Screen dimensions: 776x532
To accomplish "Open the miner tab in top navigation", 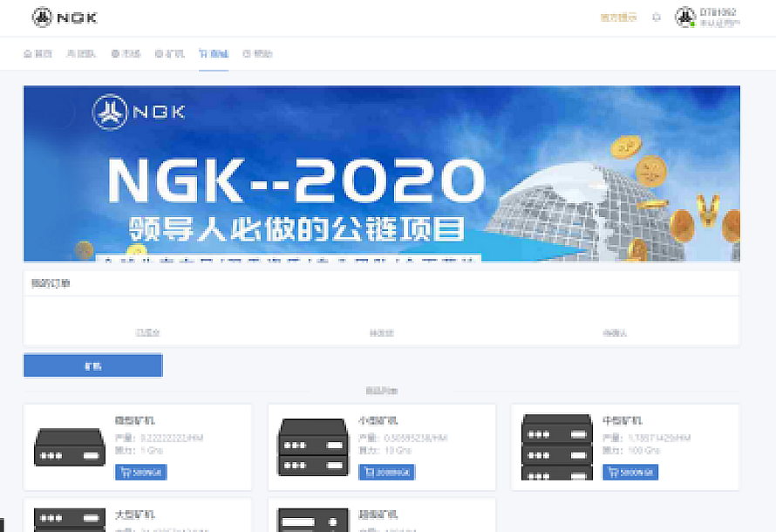I will [x=169, y=53].
